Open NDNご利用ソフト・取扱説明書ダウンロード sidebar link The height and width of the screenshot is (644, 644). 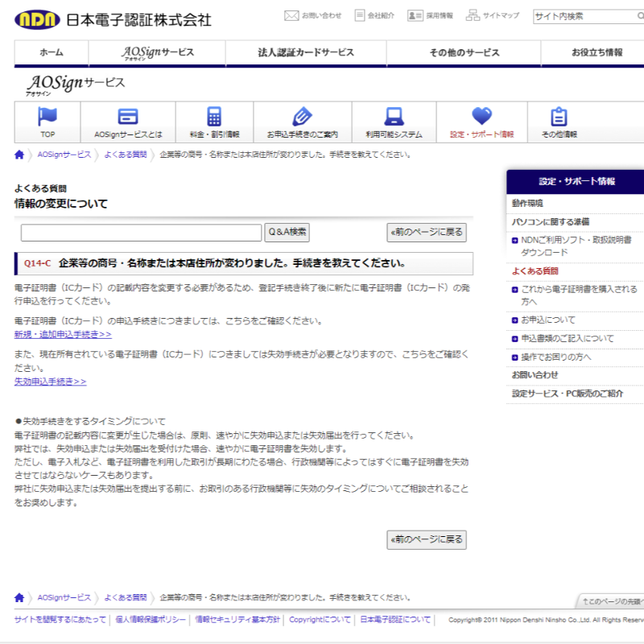pyautogui.click(x=576, y=246)
